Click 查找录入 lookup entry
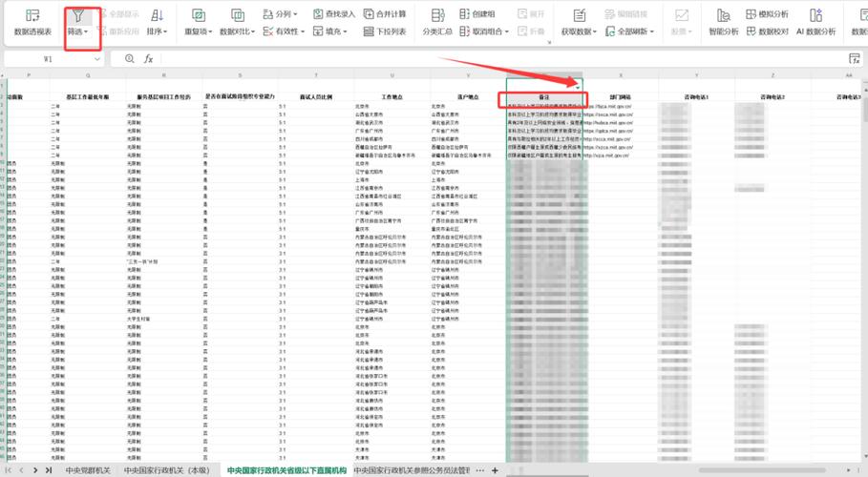Image resolution: width=868 pixels, height=477 pixels. [334, 14]
